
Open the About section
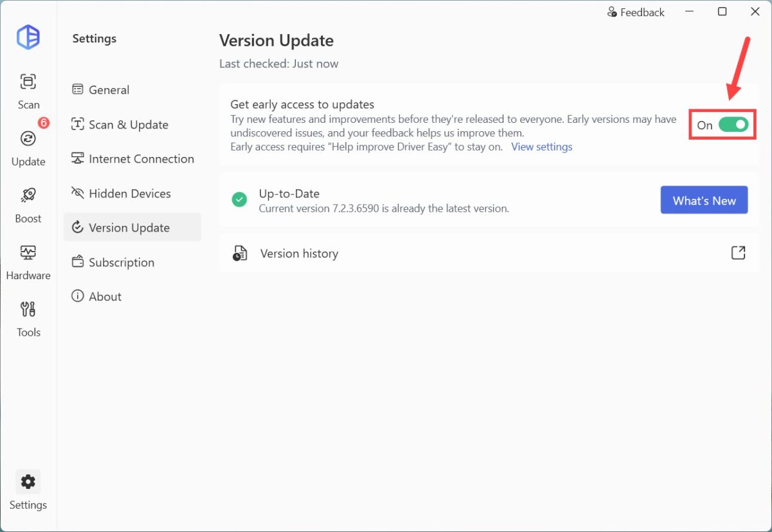[x=133, y=297]
